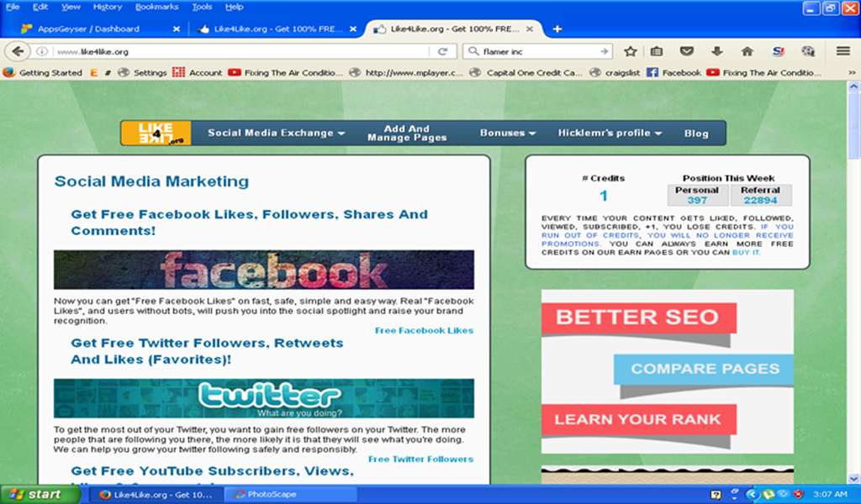Click the Like4Like.org logo

point(156,133)
